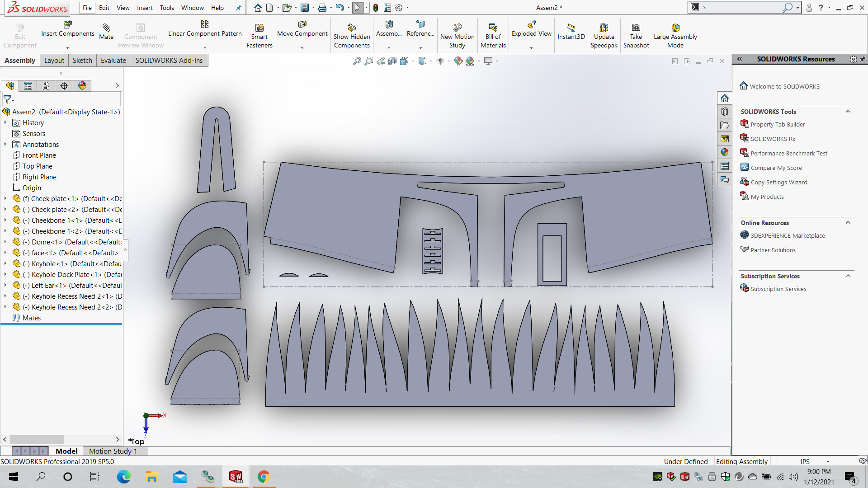The width and height of the screenshot is (868, 488).
Task: Open SOLIDWORKS Resources home tab in task pane
Action: pos(725,98)
